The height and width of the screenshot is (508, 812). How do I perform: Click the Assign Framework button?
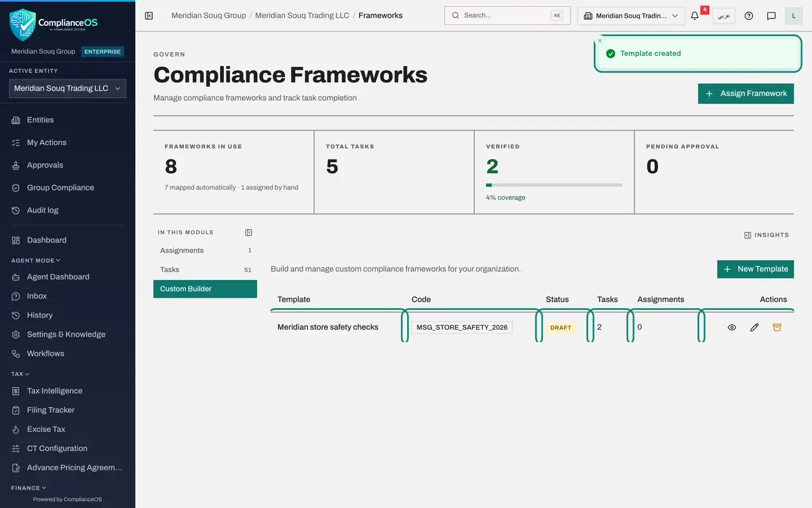tap(746, 93)
